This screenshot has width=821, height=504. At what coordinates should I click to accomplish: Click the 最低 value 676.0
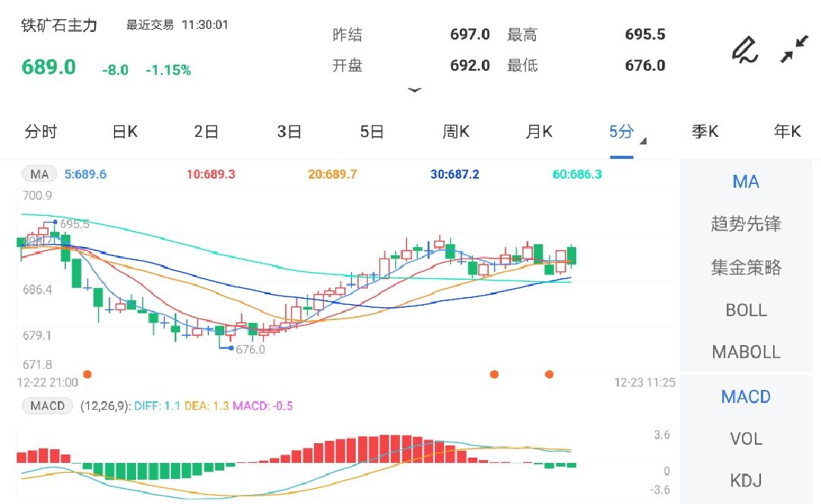coord(645,65)
